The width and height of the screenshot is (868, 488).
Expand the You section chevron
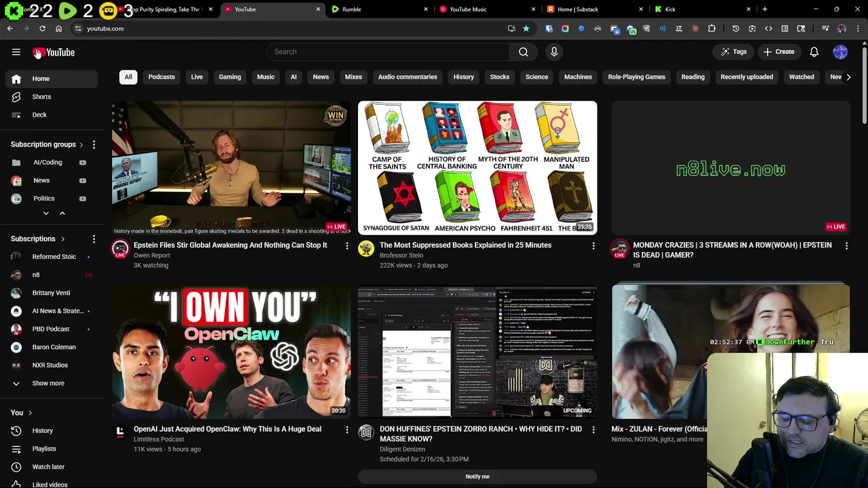(30, 413)
